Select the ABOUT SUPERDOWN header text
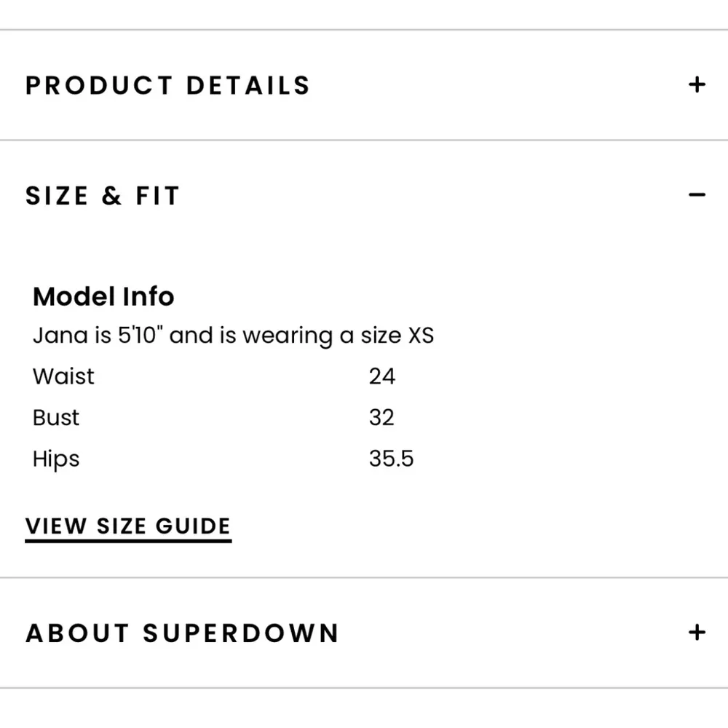Image resolution: width=728 pixels, height=728 pixels. coord(181,633)
